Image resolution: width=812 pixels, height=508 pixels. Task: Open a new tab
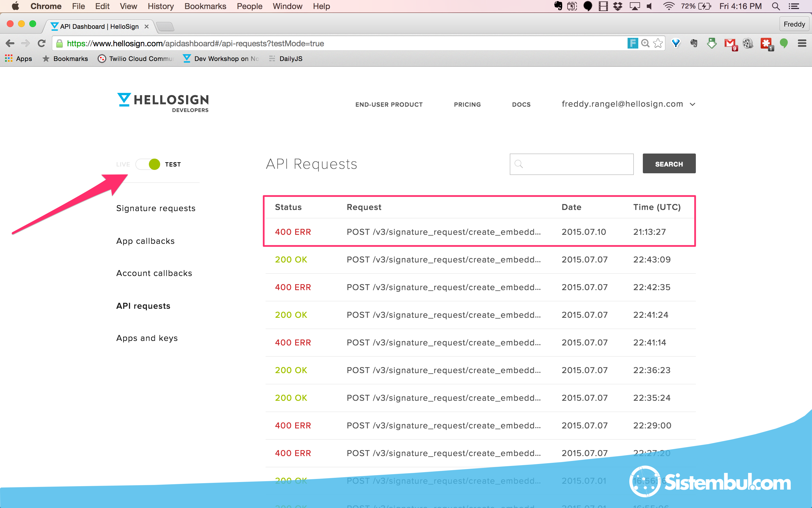pyautogui.click(x=165, y=26)
